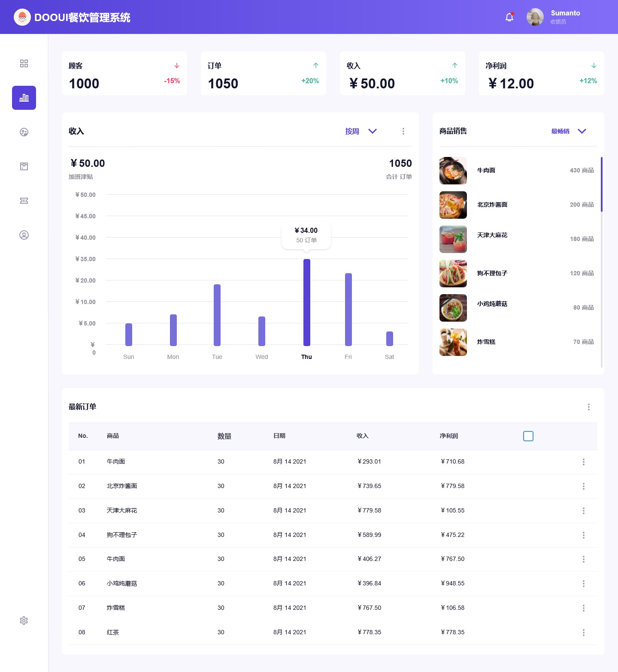
Task: Click the Sumanto user profile
Action: [554, 17]
